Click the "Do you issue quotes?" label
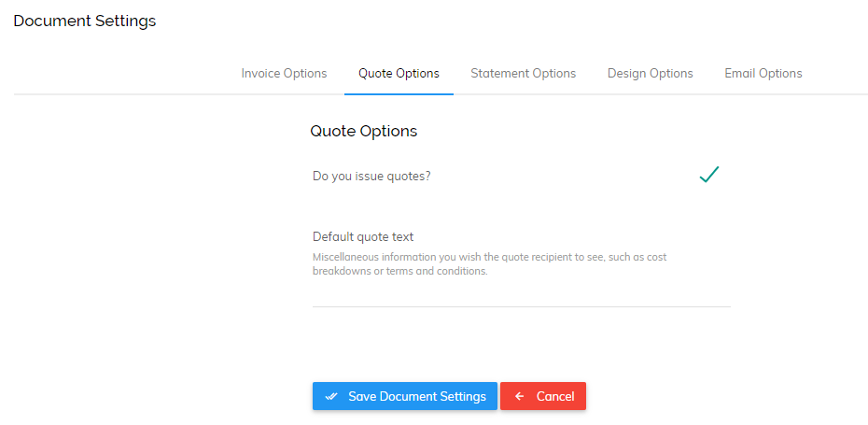Screen dimensions: 868x425 tap(372, 177)
